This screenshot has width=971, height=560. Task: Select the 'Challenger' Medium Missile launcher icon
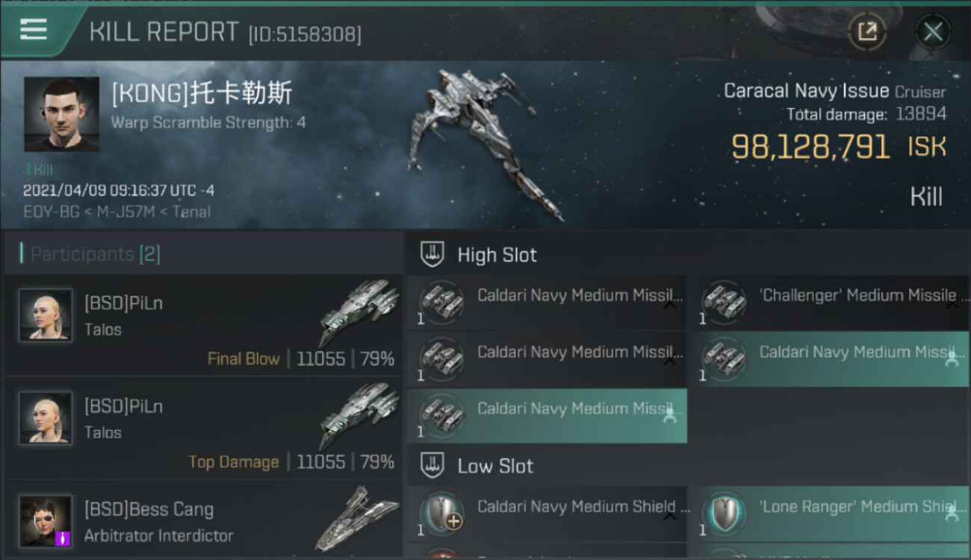coord(724,302)
